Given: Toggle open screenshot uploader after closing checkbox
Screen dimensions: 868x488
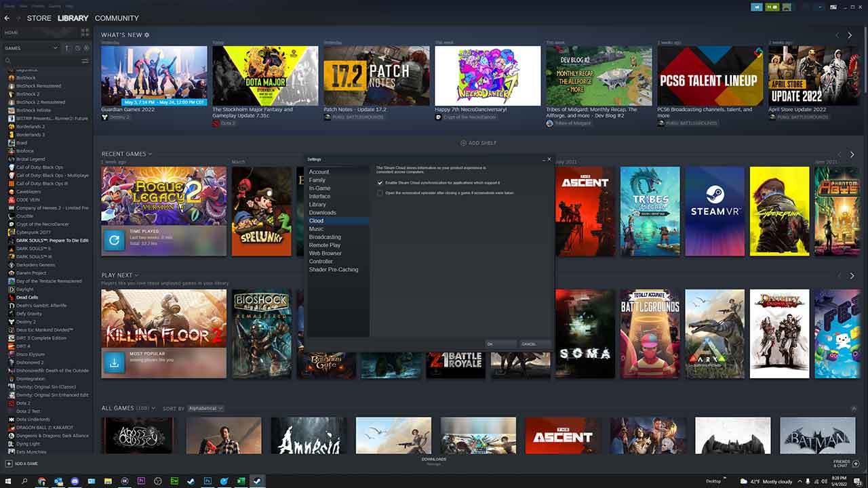Looking at the screenshot, I should pos(380,193).
